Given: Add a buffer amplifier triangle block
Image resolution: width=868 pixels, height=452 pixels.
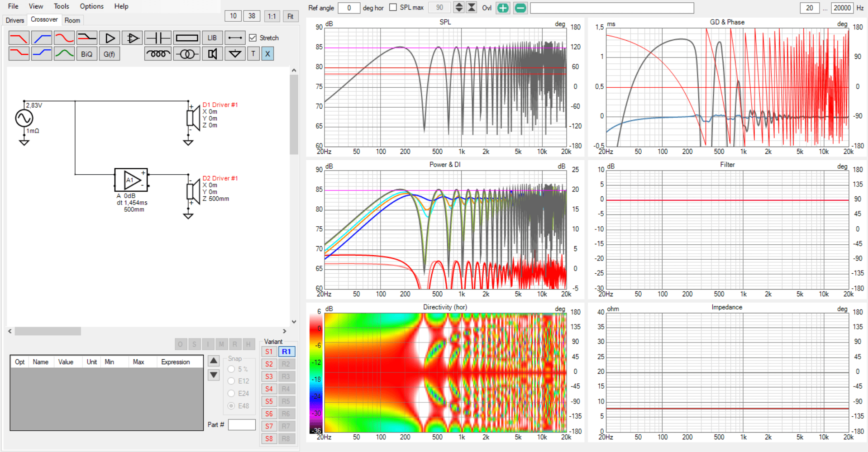Looking at the screenshot, I should coord(110,38).
